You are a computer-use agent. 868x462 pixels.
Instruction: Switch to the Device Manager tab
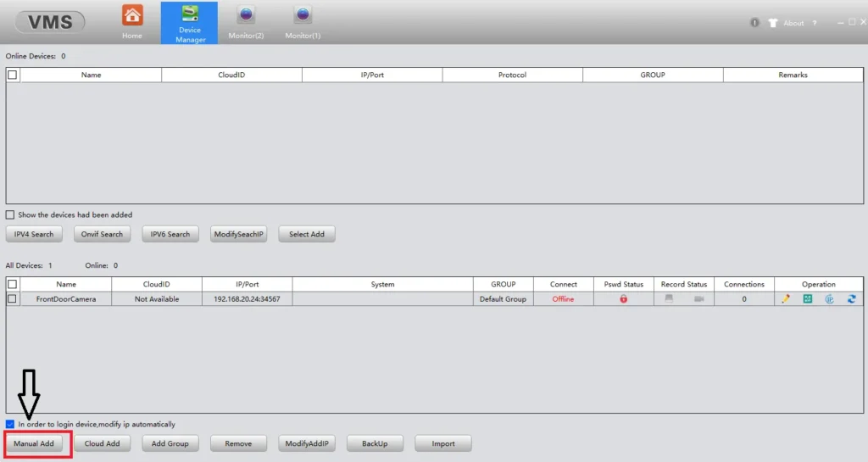[x=189, y=23]
